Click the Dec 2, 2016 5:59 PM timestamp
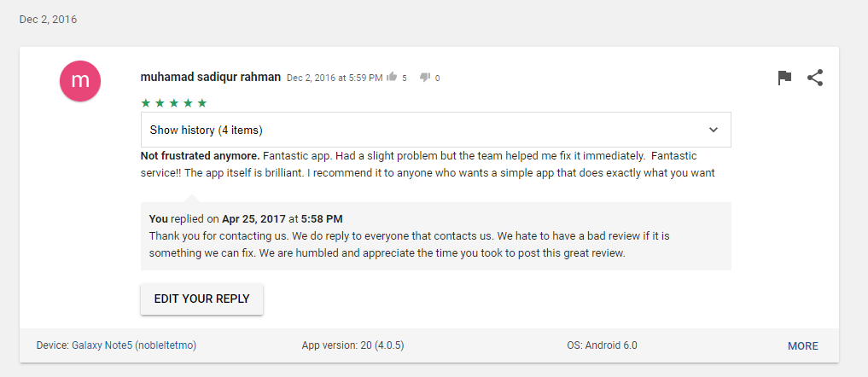868x377 pixels. coord(335,78)
